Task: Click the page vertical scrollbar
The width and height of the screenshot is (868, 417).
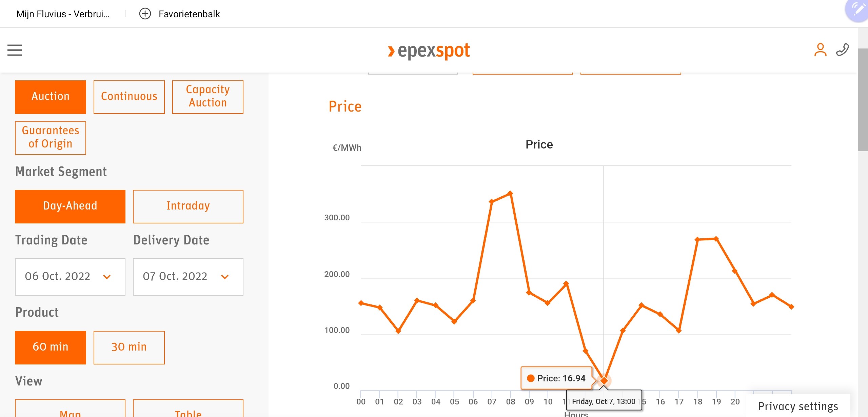Action: 863,100
